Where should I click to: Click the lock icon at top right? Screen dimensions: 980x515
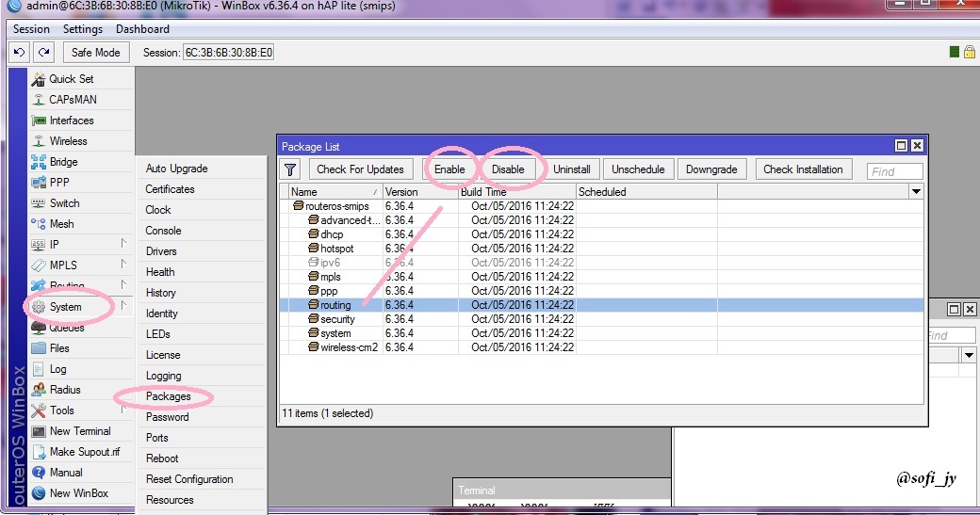point(970,52)
